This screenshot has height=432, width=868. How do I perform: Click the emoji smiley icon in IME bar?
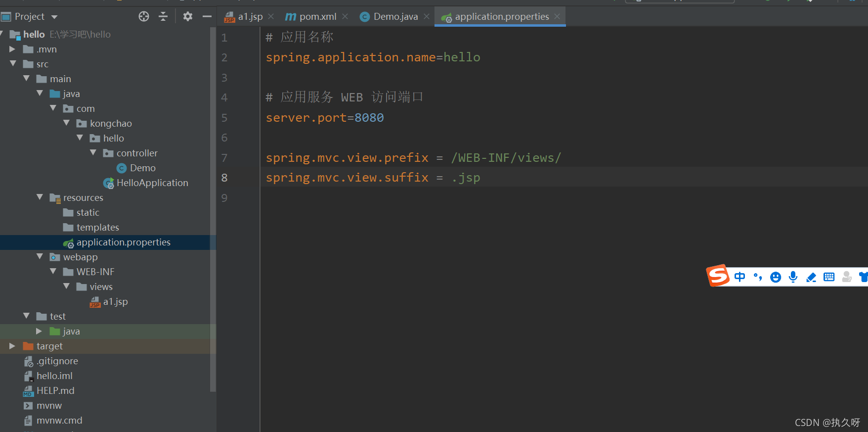[776, 277]
